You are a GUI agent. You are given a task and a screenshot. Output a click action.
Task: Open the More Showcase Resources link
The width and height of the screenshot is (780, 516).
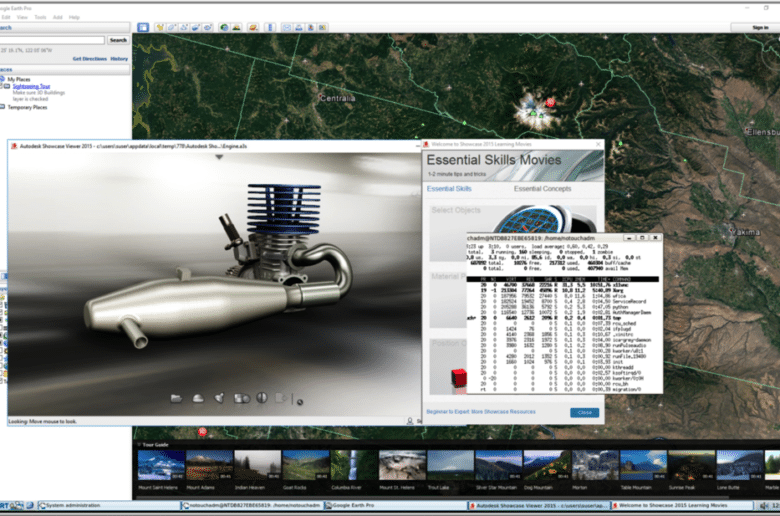503,412
